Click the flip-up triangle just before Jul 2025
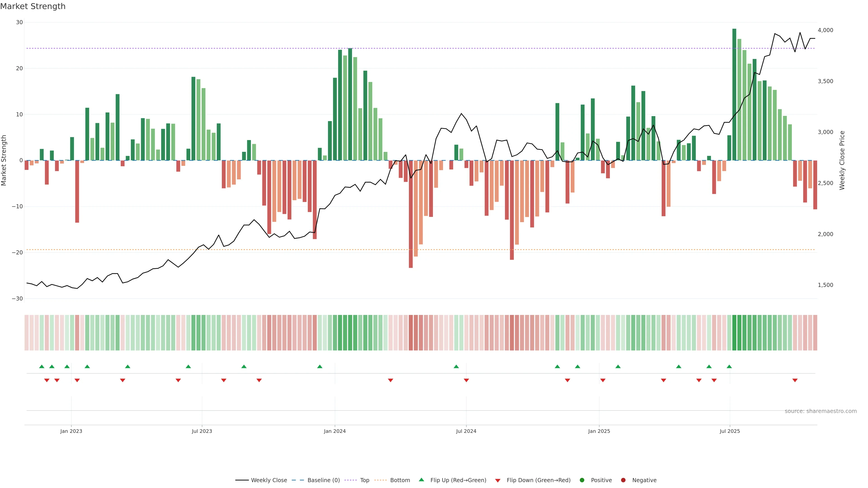Screen dimensions: 868x488 click(729, 366)
